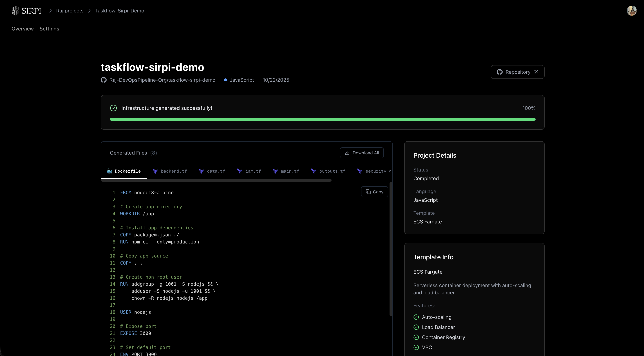Switch to the outputs.tf tab

(x=332, y=171)
